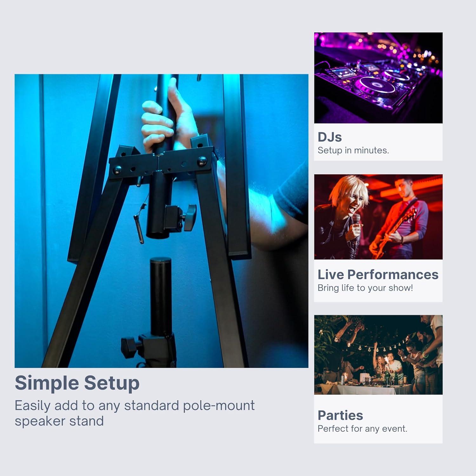The height and width of the screenshot is (476, 476).
Task: Click the "Perfect for any event." caption
Action: (362, 429)
